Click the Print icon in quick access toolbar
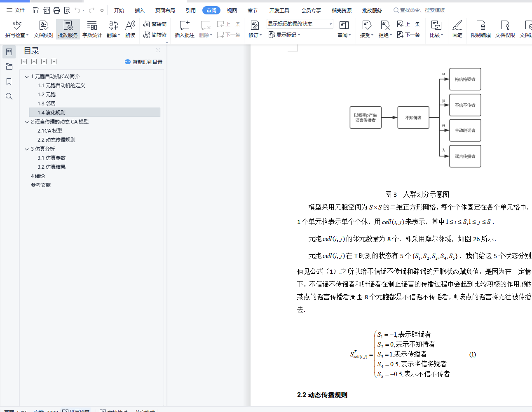Screen dimensions: 532x412 pyautogui.click(x=57, y=10)
